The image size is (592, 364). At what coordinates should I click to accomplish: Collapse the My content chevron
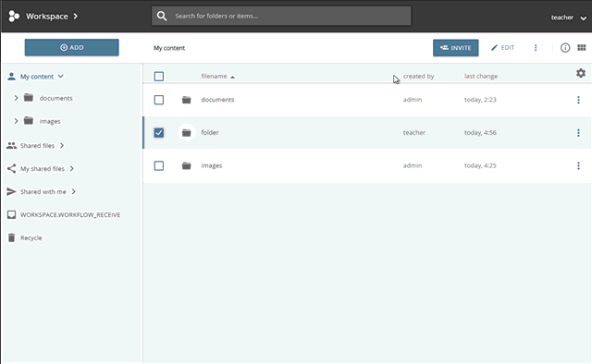[60, 76]
